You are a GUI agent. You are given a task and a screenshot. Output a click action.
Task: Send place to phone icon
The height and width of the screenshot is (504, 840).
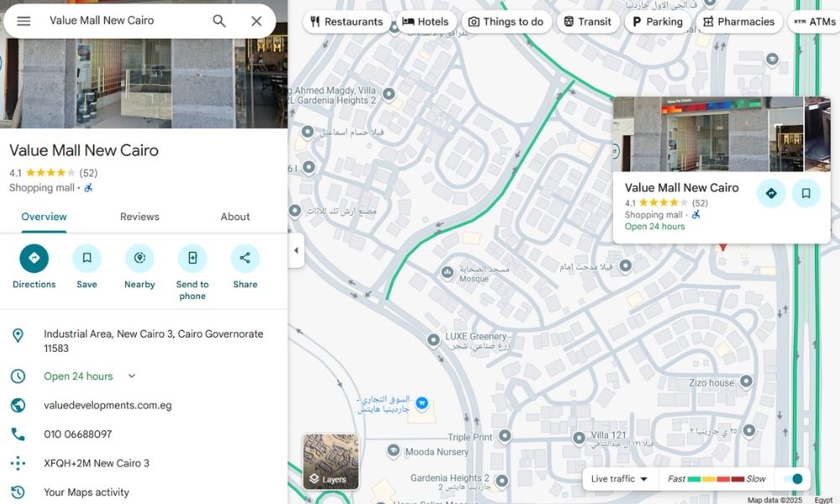192,259
